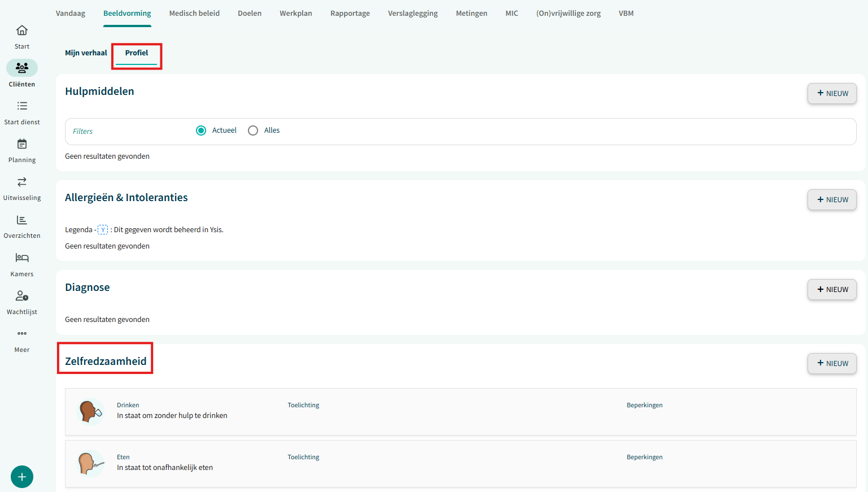Add new Hulpmiddelen with NIEUW button
The height and width of the screenshot is (492, 868).
[x=832, y=94]
